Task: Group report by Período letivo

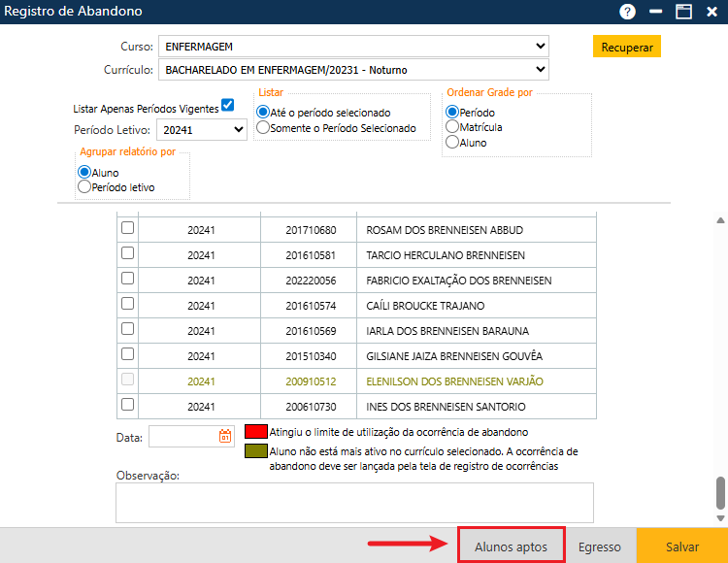Action: coord(84,187)
